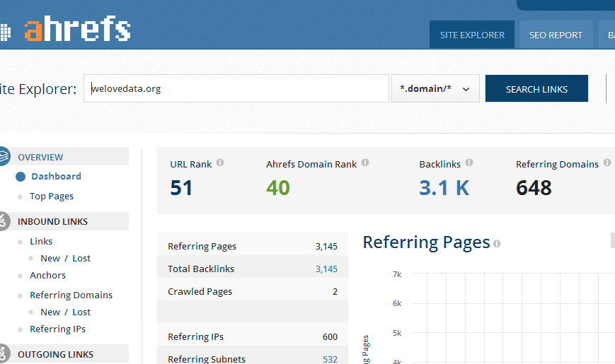Click the Ahrefs Domain Rank value 40
The image size is (615, 364).
(277, 188)
